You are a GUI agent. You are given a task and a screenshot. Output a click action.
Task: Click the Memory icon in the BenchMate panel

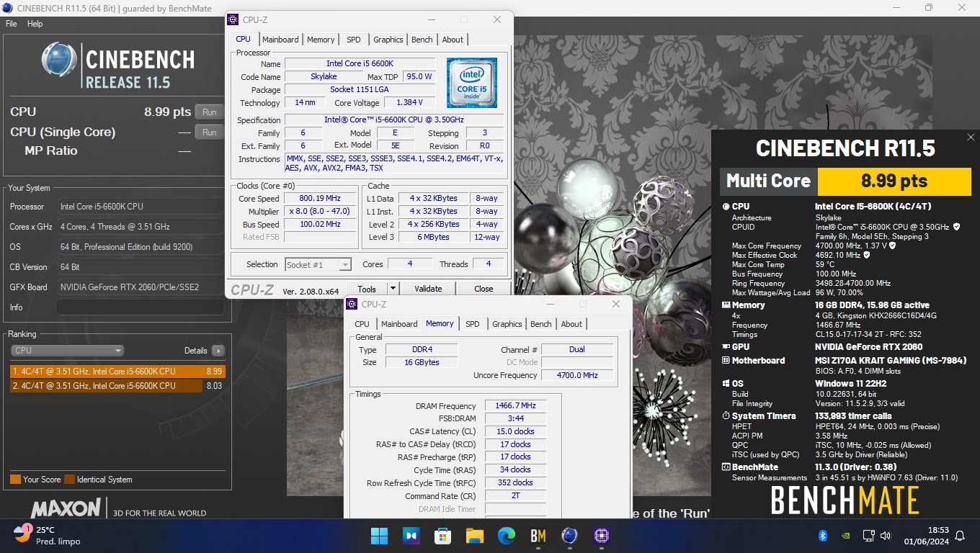pyautogui.click(x=725, y=305)
